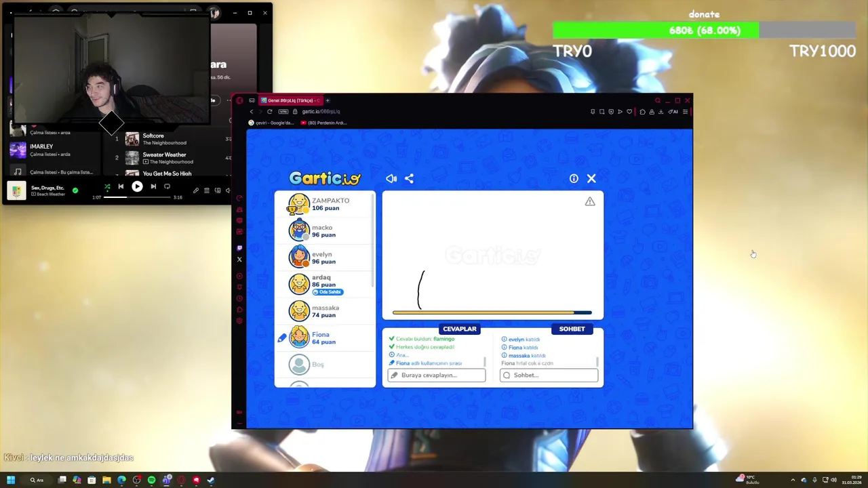Select player evelyn in the player list

tap(324, 258)
